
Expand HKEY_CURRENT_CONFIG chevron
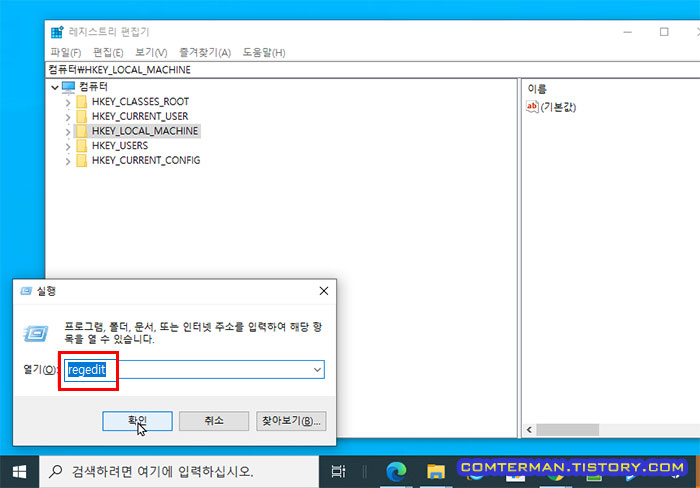tap(68, 161)
